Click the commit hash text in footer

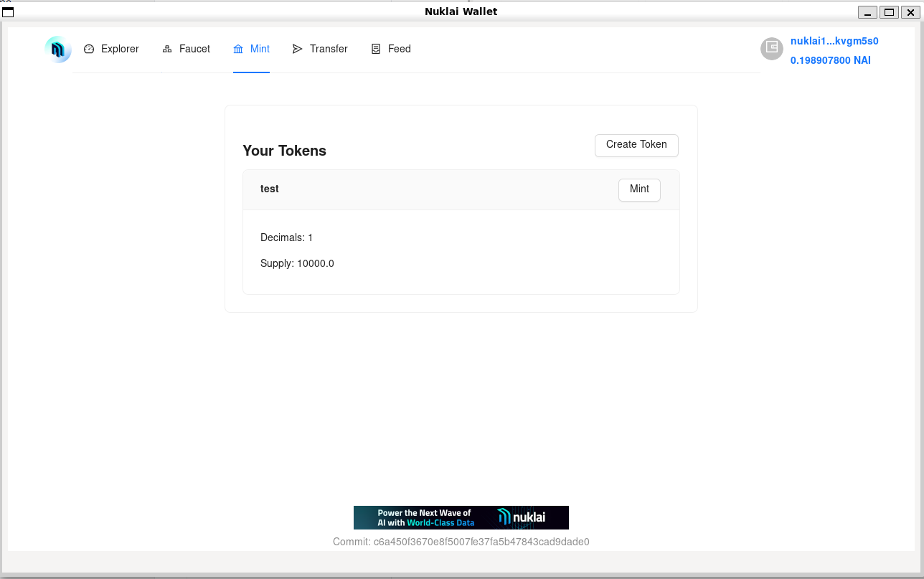461,542
